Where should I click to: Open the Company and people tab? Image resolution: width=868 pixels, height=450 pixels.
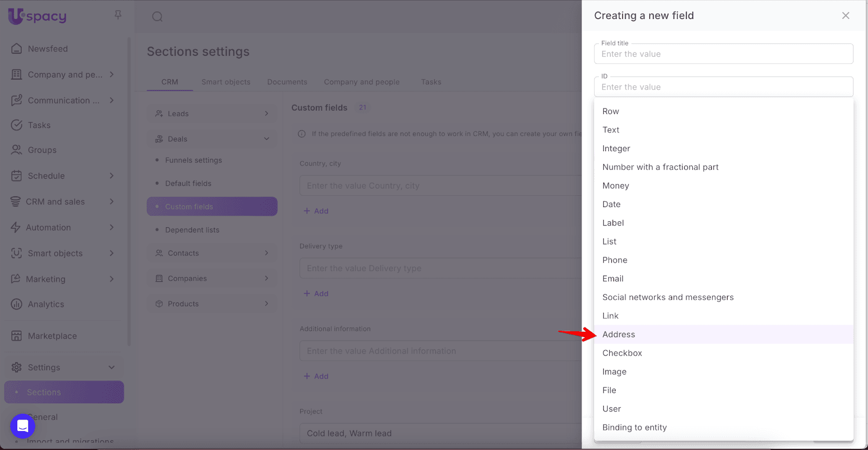pos(361,82)
